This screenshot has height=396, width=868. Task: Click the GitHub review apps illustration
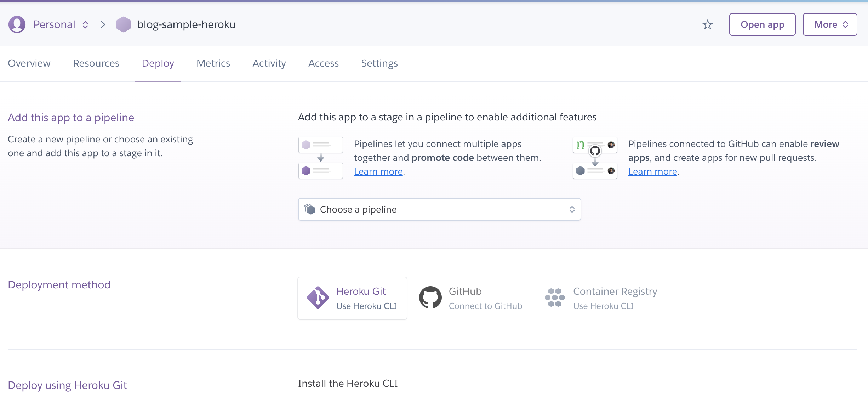[595, 158]
